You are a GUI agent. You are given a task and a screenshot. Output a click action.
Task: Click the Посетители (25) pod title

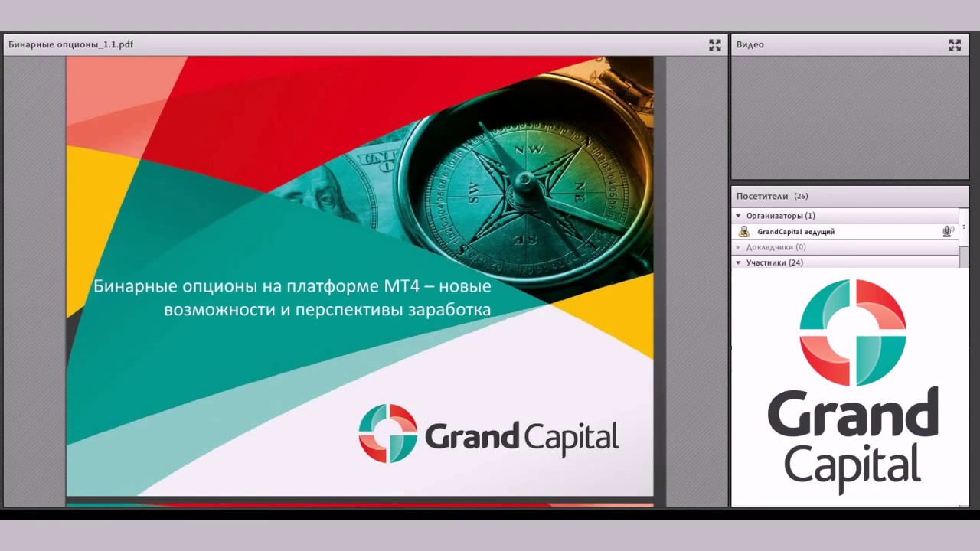tap(772, 196)
